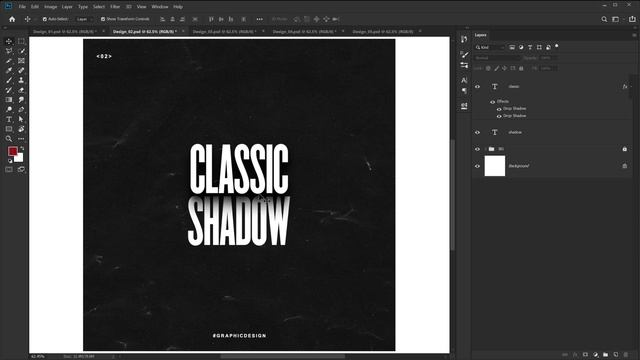Open the blend mode dropdown

point(497,58)
